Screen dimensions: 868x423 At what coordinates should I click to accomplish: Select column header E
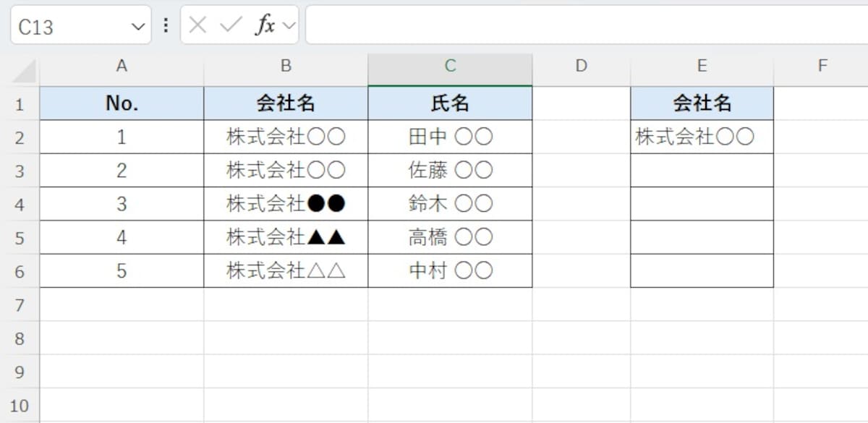pos(702,66)
